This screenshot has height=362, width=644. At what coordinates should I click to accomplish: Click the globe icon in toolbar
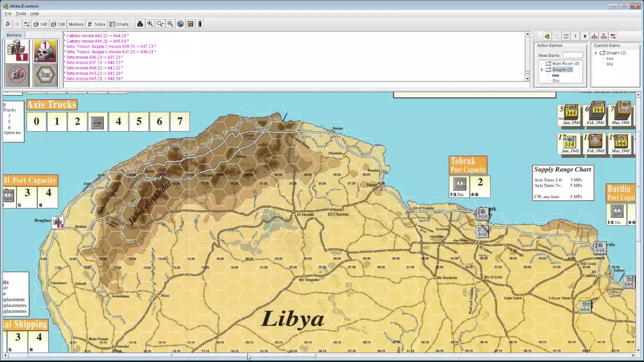(x=181, y=24)
